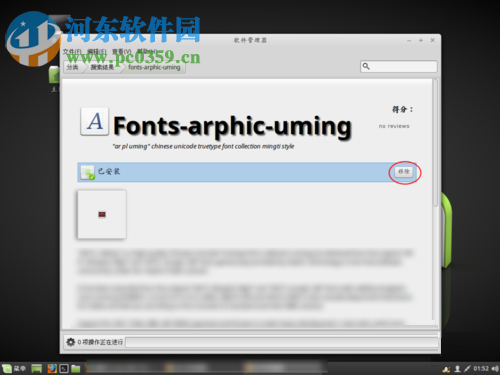Click the 得分 score label
The image size is (500, 375).
[x=402, y=109]
